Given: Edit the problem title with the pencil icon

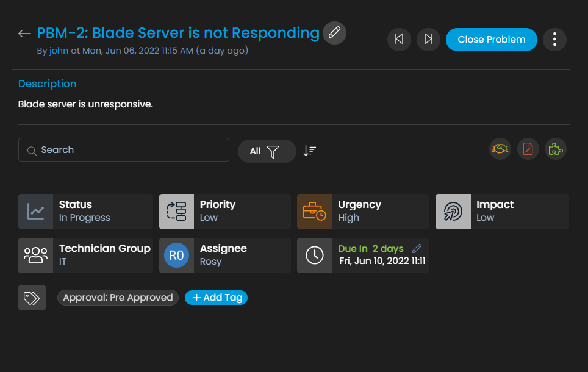Looking at the screenshot, I should click(334, 32).
